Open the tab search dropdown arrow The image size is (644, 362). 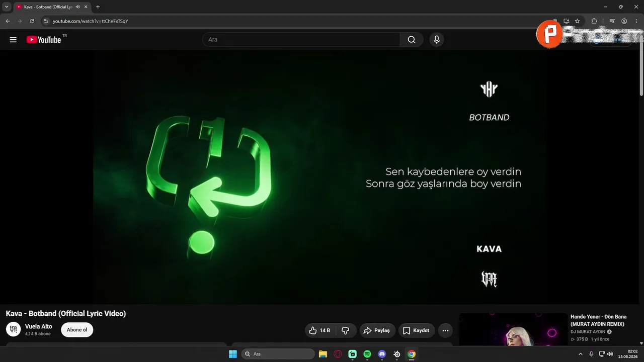pos(7,7)
